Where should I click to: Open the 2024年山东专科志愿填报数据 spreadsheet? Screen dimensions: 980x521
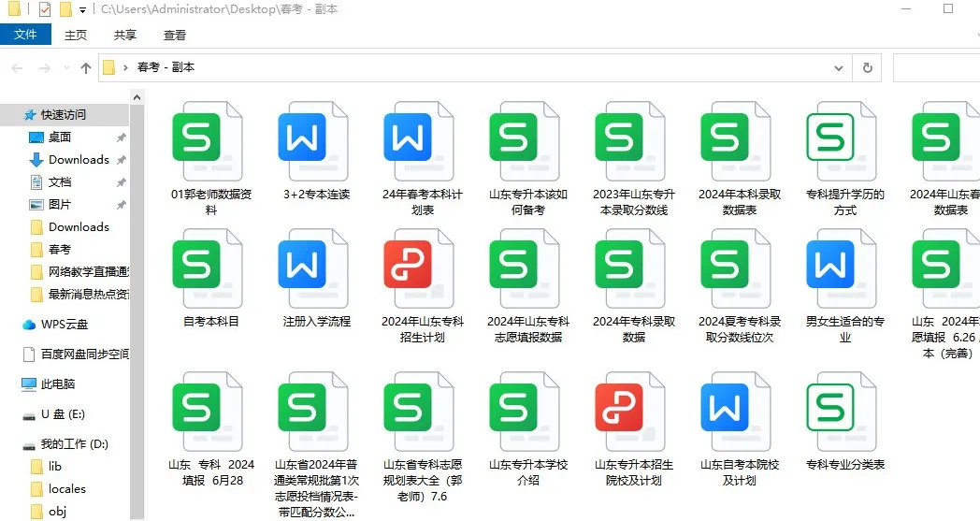(x=525, y=268)
